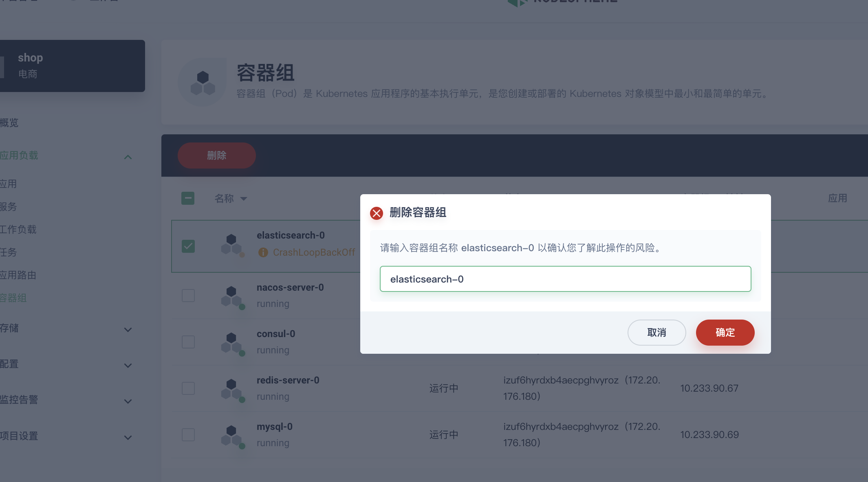Screen dimensions: 868x482
Task: Open the nacos-server-0 pod link
Action: pyautogui.click(x=290, y=287)
